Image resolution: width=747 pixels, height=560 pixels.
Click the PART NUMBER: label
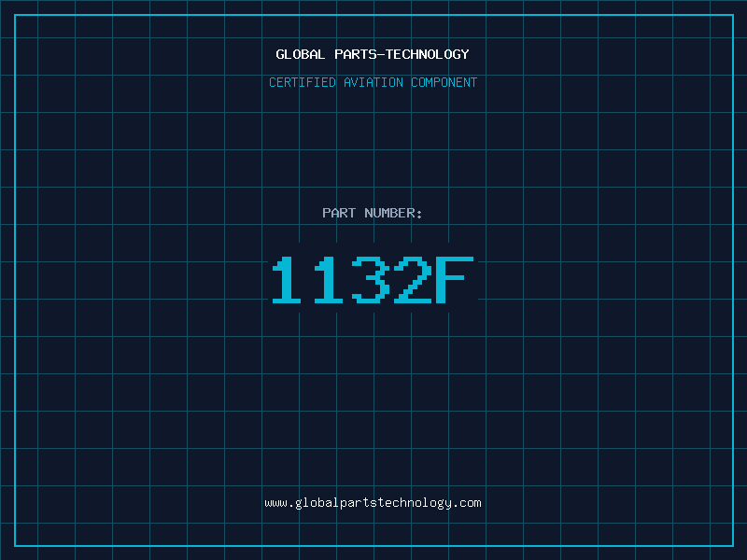point(373,213)
